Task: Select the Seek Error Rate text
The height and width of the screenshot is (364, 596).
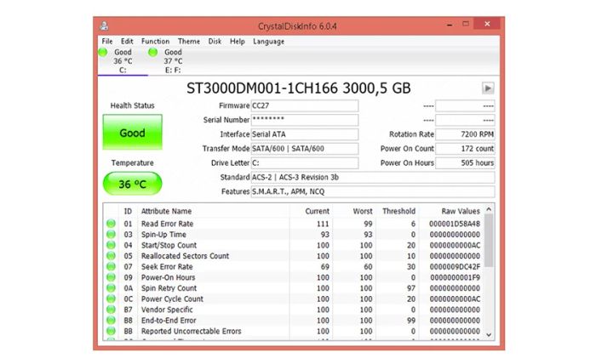Action: pyautogui.click(x=167, y=266)
